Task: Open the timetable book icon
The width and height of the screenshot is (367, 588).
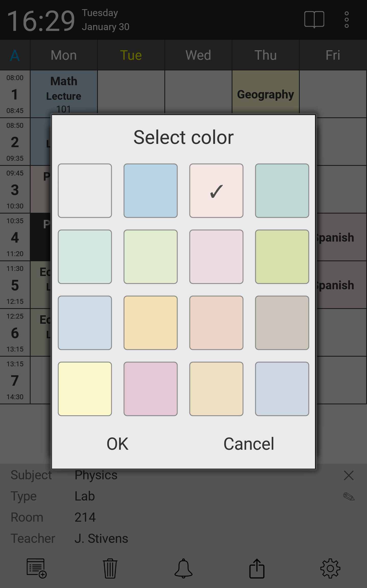Action: tap(314, 19)
